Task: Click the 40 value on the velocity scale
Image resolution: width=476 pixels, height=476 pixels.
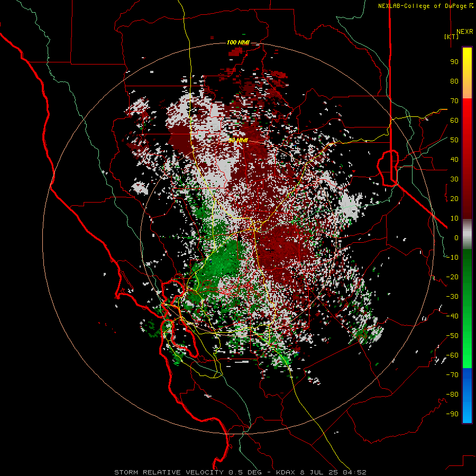Action: point(454,160)
